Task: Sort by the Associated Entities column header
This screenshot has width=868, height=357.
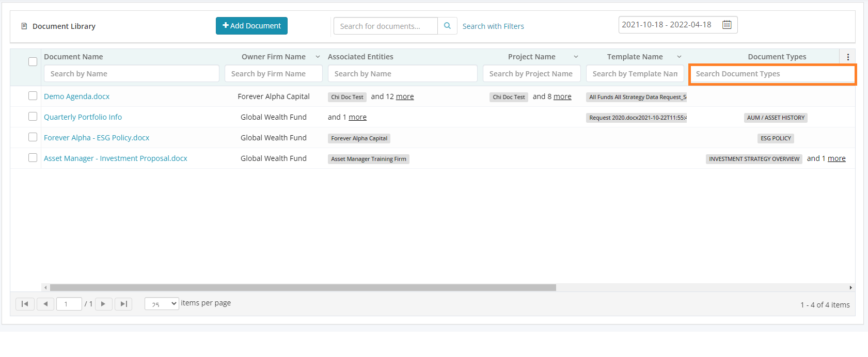Action: click(x=360, y=57)
